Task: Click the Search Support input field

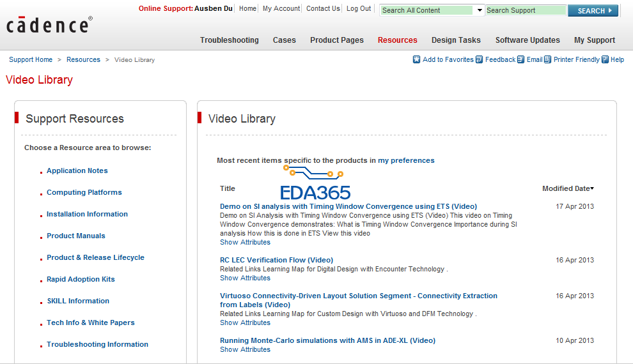Action: coord(526,10)
